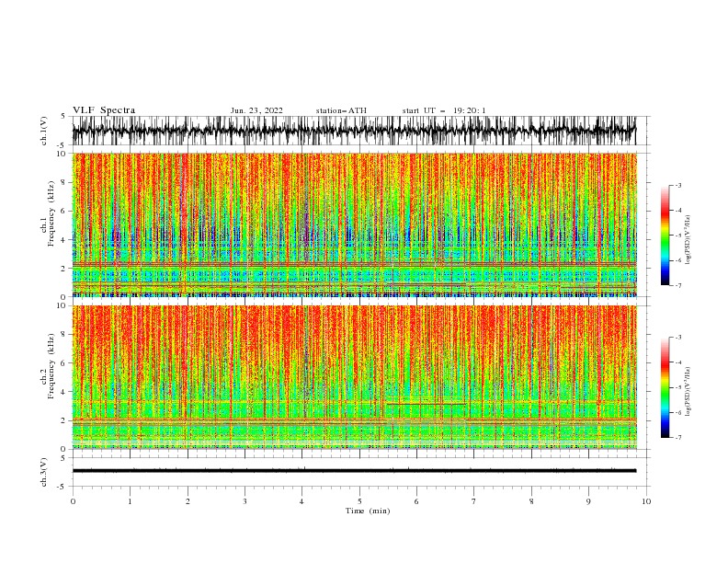This screenshot has width=728, height=563.
Task: Click the ch.2 colorbar '-7' tick label
Action: (x=678, y=437)
